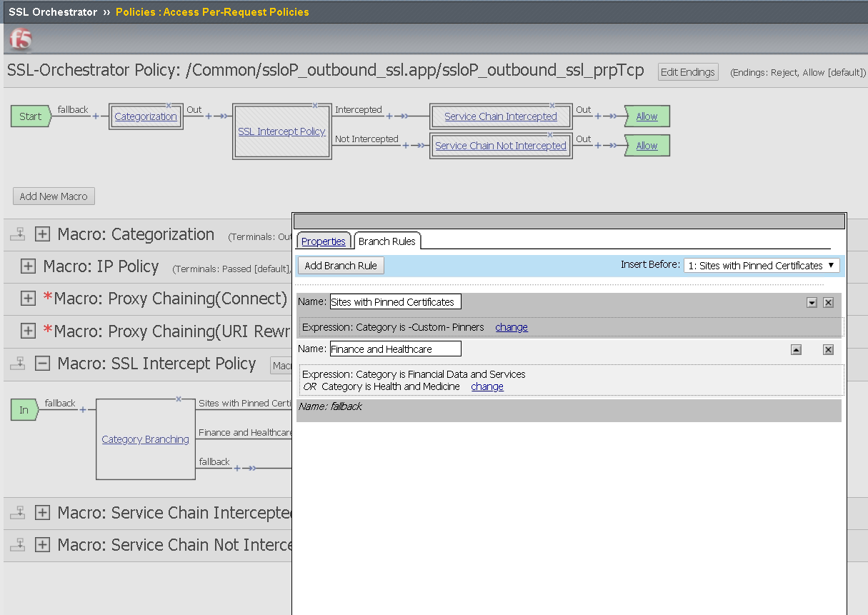Click Allow ending after Service Chain Intercepted
The height and width of the screenshot is (615, 868).
click(x=647, y=116)
